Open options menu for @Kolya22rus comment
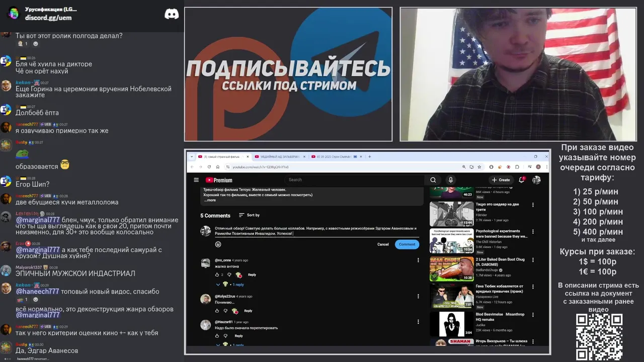The width and height of the screenshot is (644, 362). (418, 296)
